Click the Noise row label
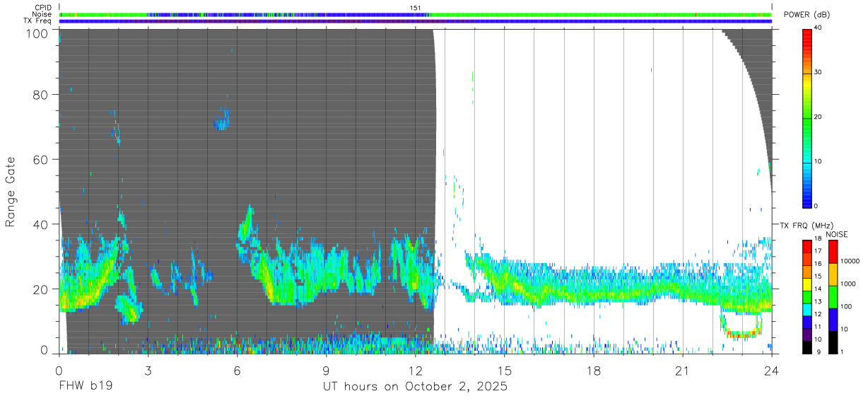 (42, 14)
